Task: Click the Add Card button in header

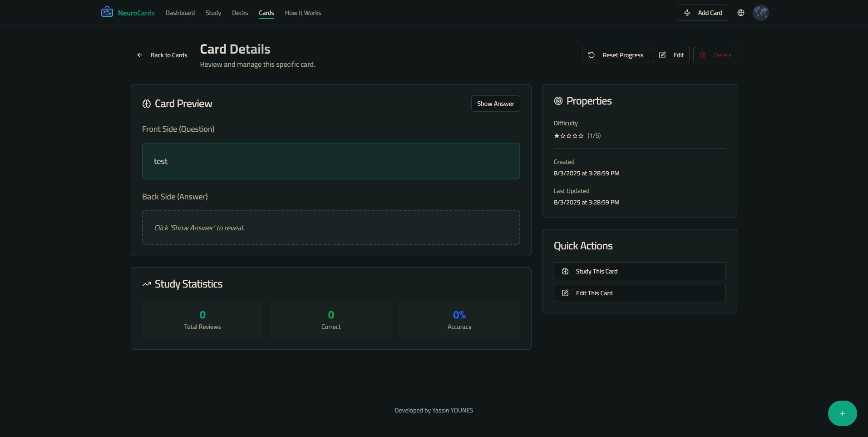Action: (x=703, y=13)
